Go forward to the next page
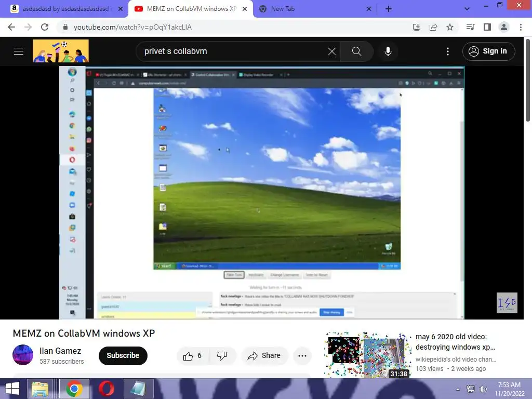 (x=28, y=27)
